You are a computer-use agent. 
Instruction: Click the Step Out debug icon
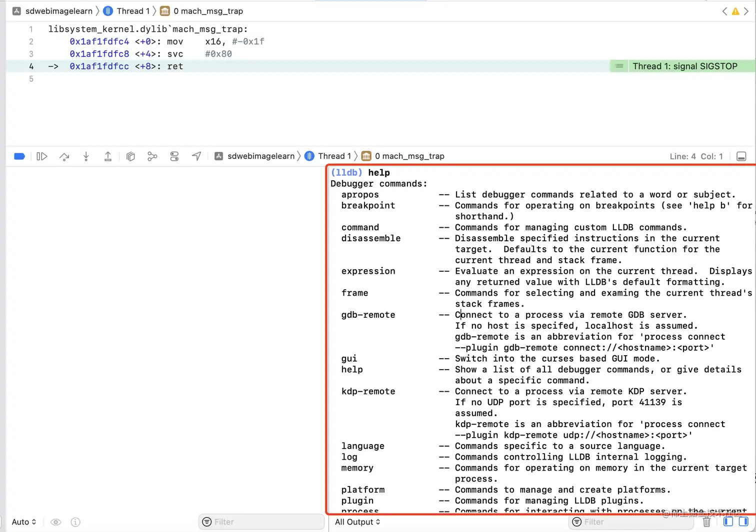pos(107,156)
